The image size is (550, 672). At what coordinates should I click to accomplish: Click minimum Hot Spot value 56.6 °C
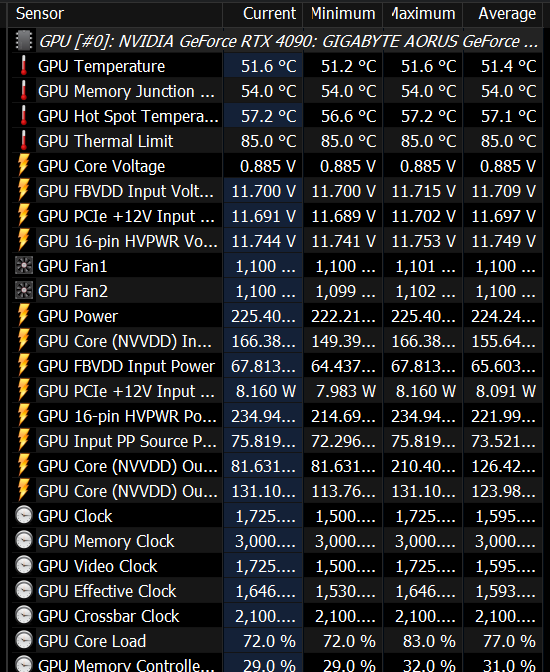(349, 116)
